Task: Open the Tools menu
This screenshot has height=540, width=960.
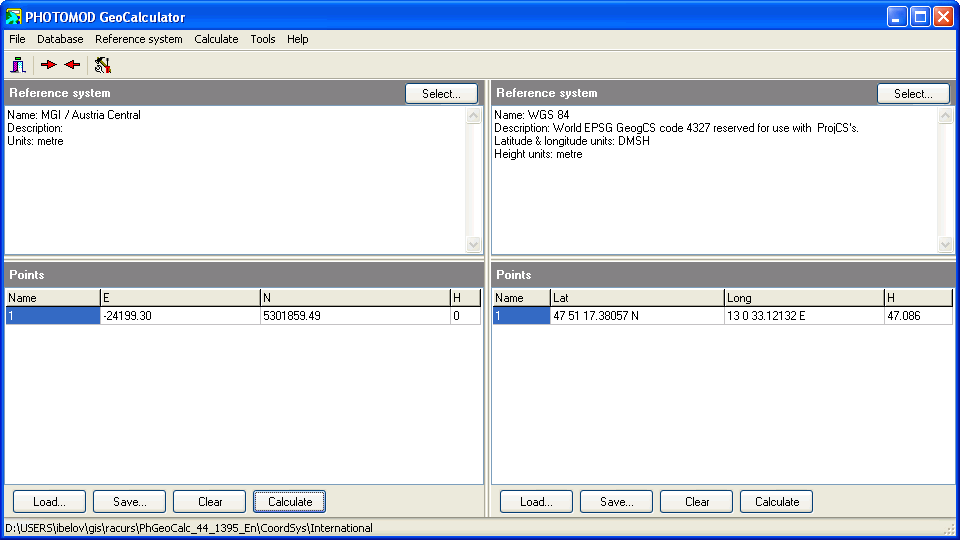Action: tap(263, 39)
